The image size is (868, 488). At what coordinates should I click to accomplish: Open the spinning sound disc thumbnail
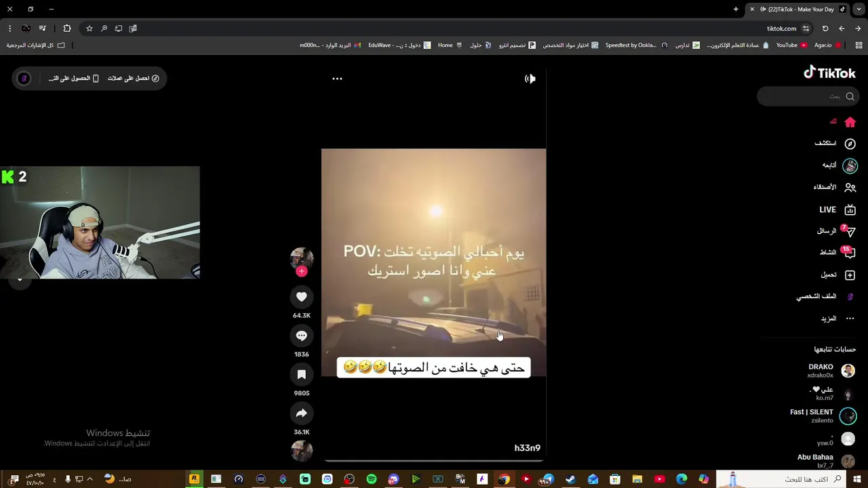302,451
